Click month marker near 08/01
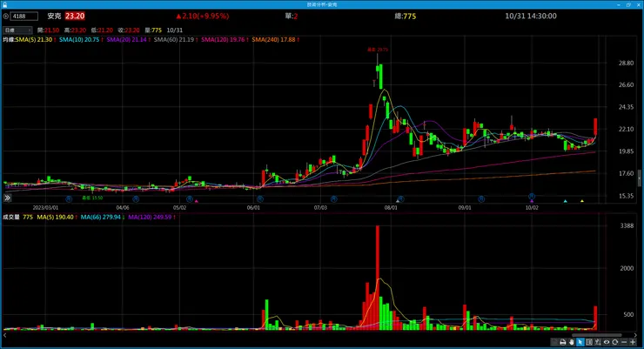Screen dimensions: 644x349 pos(401,199)
